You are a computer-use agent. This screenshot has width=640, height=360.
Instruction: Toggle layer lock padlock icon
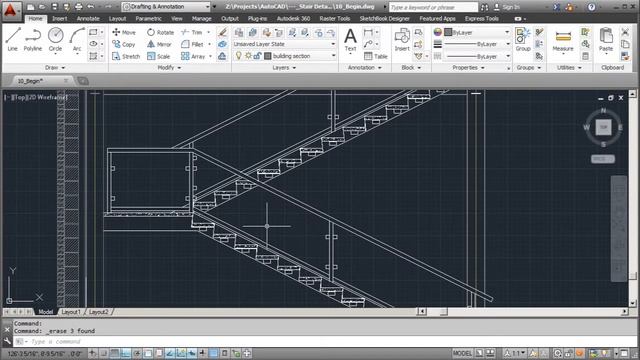coord(257,56)
